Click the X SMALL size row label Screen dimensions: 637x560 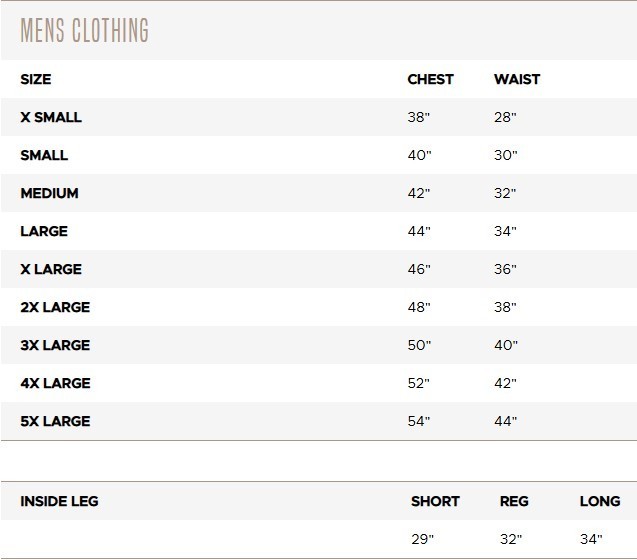click(x=51, y=117)
